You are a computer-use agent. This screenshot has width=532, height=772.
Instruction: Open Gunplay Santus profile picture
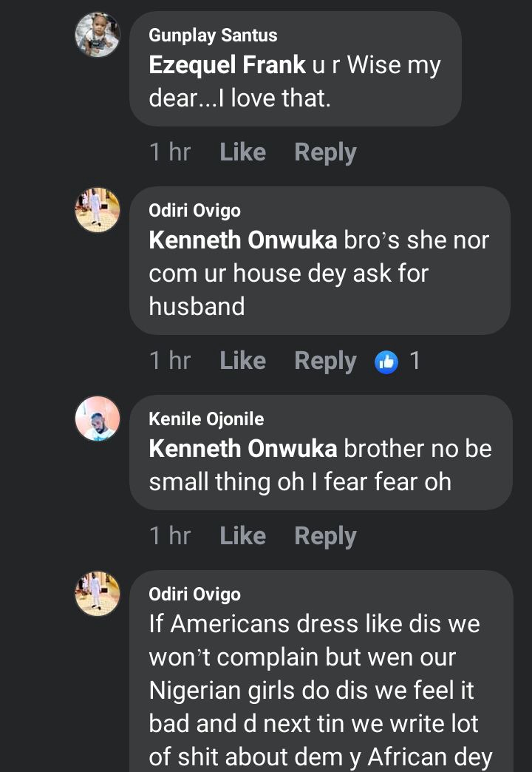(x=98, y=35)
